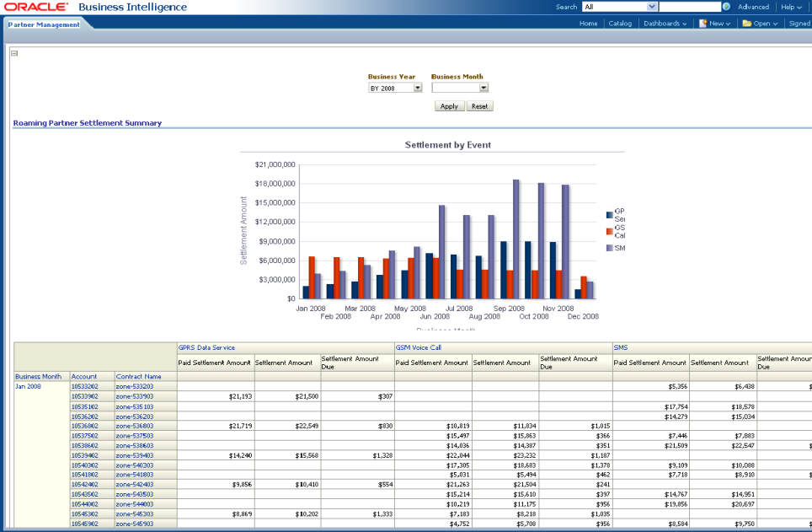Open contract zone-542403

[x=135, y=484]
